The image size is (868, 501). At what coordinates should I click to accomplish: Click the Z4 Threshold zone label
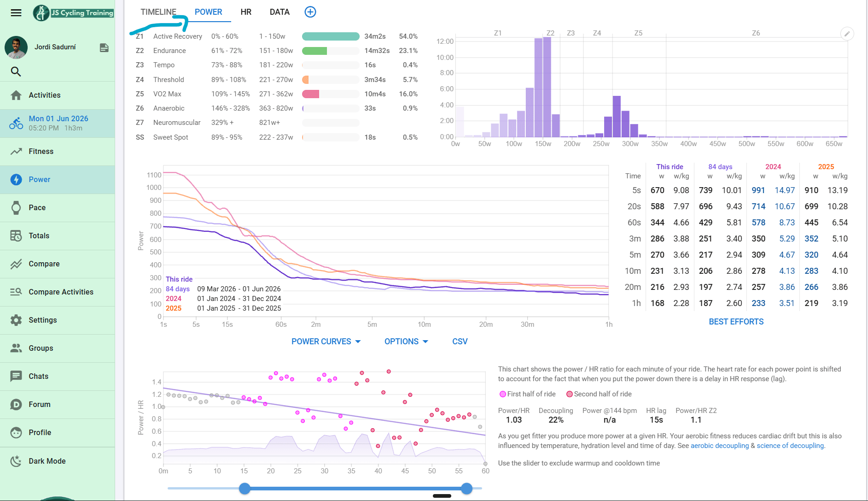click(169, 80)
